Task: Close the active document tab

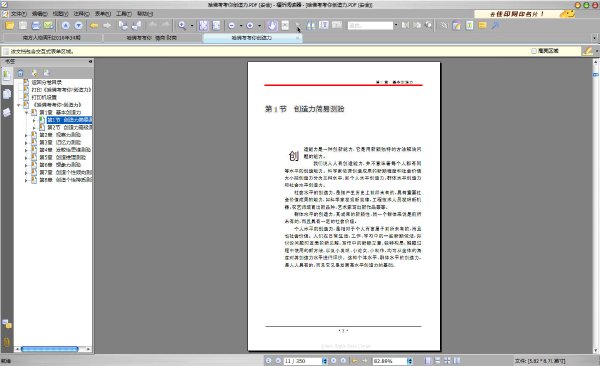Action: click(x=297, y=38)
